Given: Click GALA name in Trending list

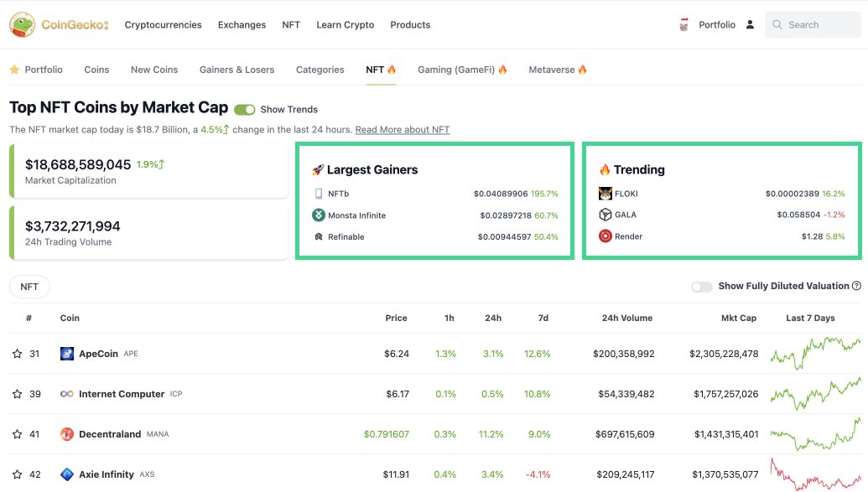Looking at the screenshot, I should [626, 215].
